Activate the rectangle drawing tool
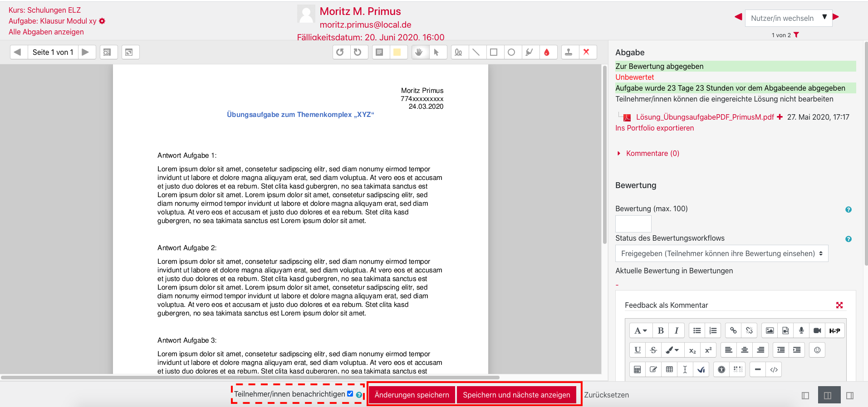Viewport: 868px width, 407px height. coord(494,52)
